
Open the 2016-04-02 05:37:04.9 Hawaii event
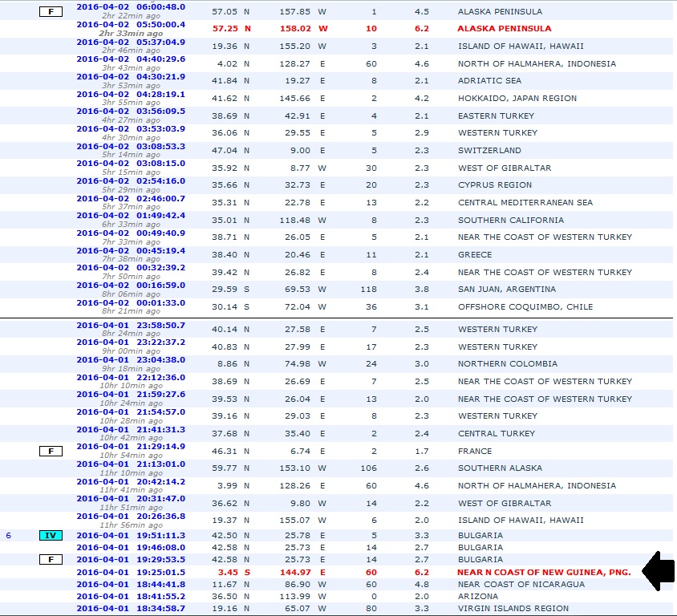(x=131, y=43)
